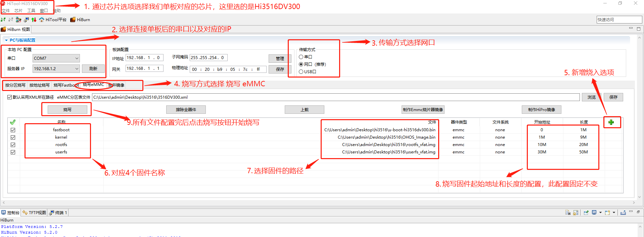Open the COM7 serial port dropdown
The height and width of the screenshot is (237, 644).
77,58
